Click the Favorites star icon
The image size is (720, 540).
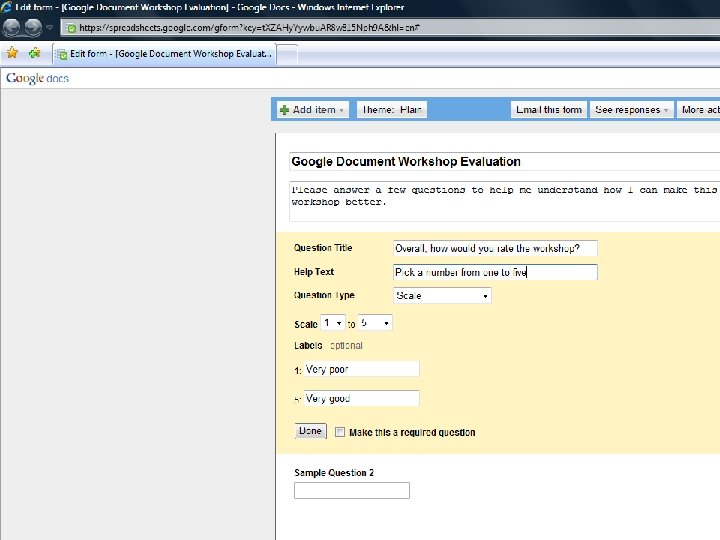[x=12, y=53]
